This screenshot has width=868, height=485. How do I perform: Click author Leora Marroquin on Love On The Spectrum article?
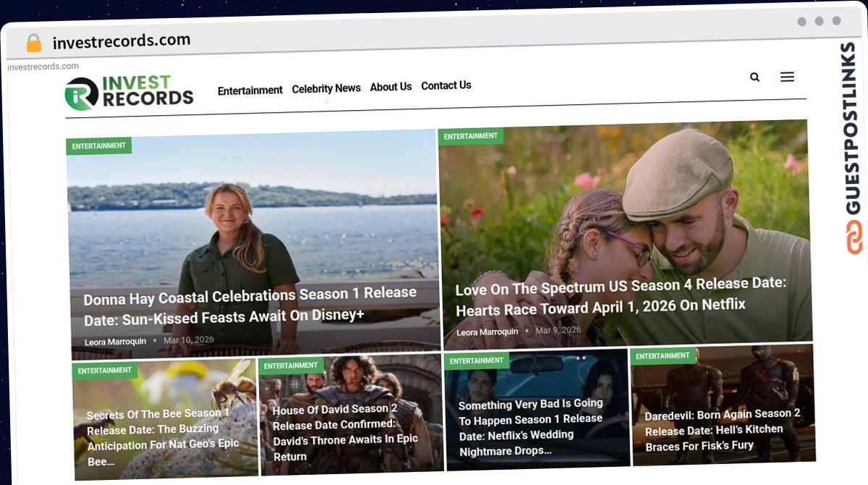click(488, 332)
